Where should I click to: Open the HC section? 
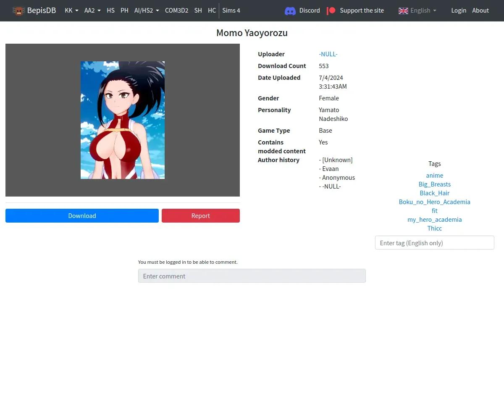click(x=212, y=10)
